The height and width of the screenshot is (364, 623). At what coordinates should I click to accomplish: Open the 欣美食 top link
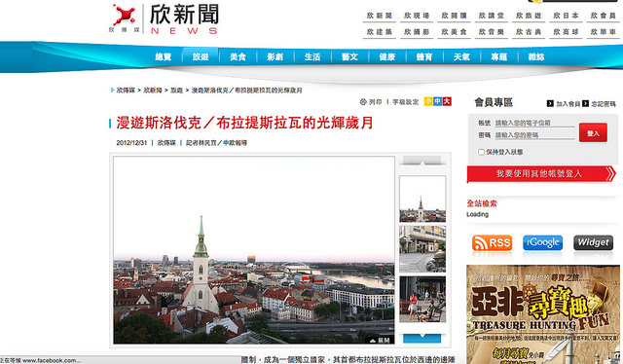[454, 32]
